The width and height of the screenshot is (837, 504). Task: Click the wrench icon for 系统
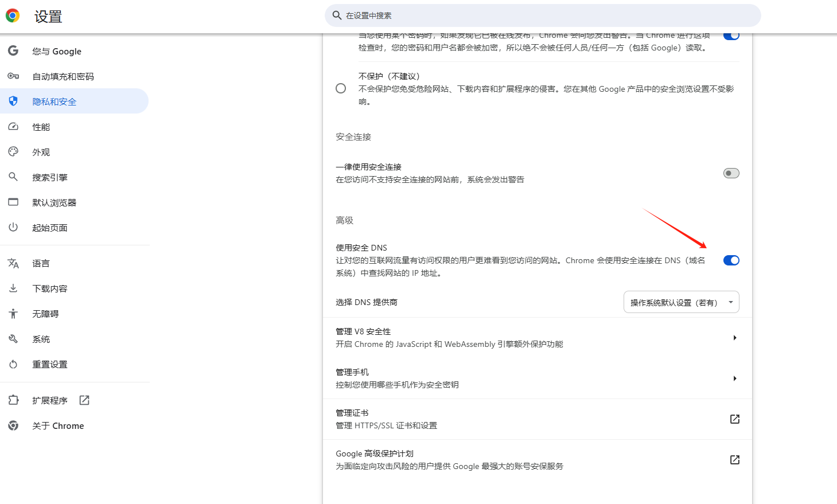point(13,339)
